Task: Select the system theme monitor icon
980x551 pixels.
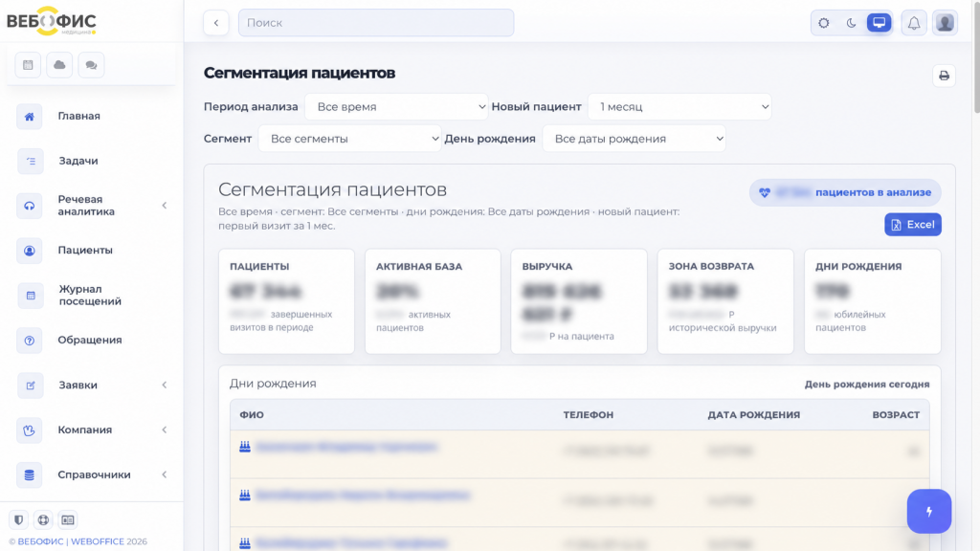Action: [879, 23]
